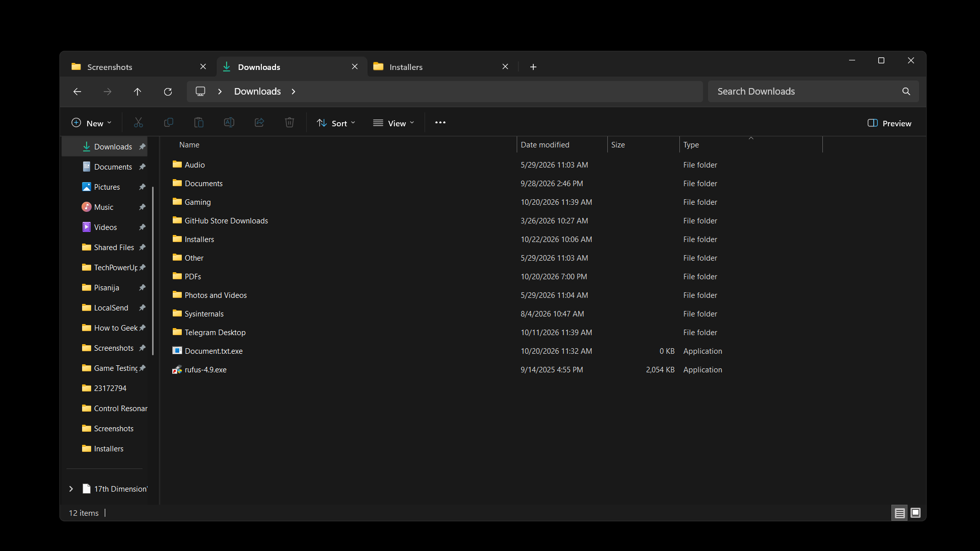The image size is (980, 551).
Task: Open TechPowerUp in the sidebar
Action: pos(116,268)
